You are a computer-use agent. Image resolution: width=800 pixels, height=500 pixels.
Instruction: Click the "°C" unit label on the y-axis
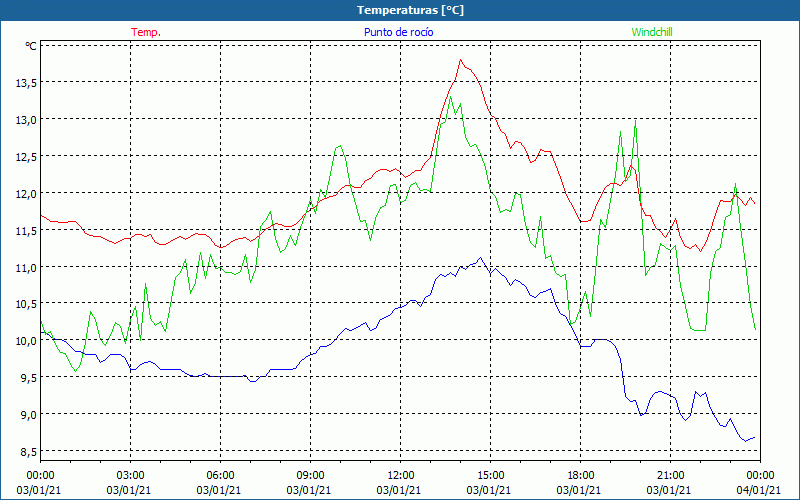31,46
